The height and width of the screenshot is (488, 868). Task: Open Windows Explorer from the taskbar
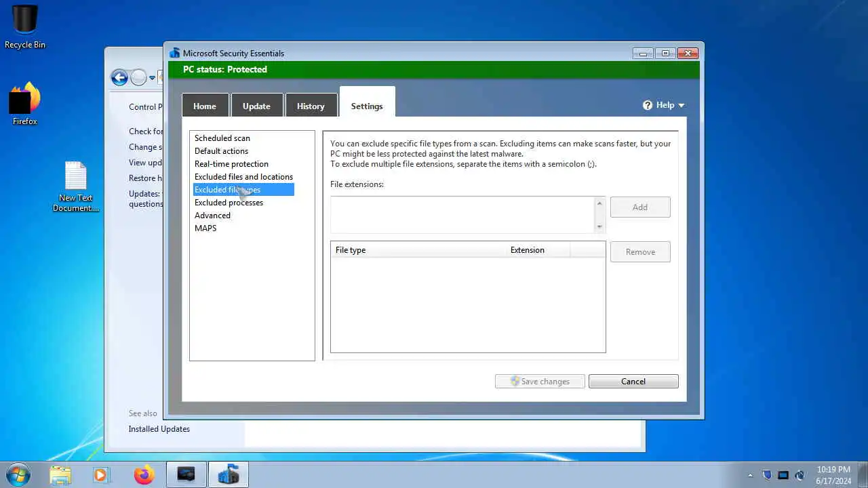click(x=60, y=474)
